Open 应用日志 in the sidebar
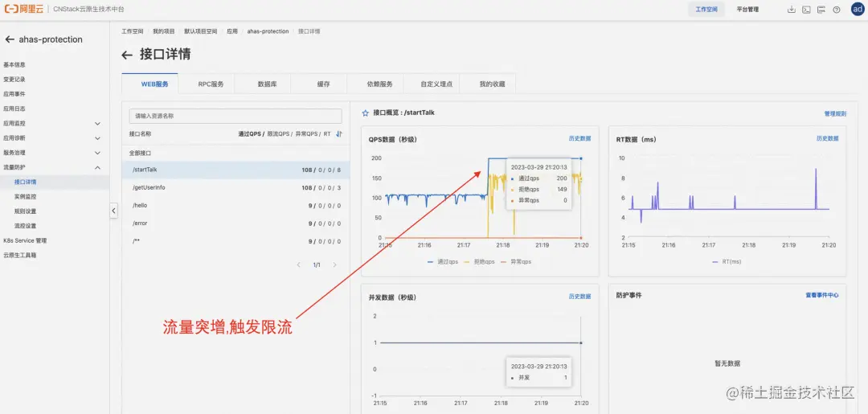 pyautogui.click(x=14, y=109)
